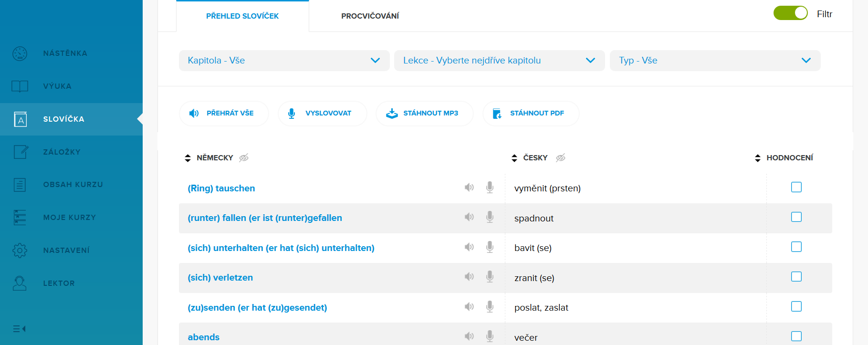Open the Typ - Vše dropdown
The image size is (868, 345).
715,61
